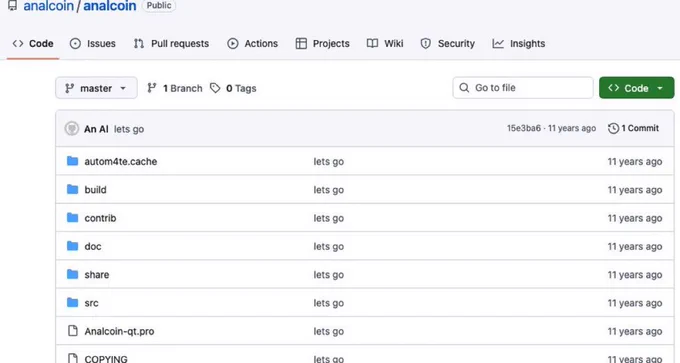Open commit message in autom4te.cache row
Image resolution: width=680 pixels, height=363 pixels.
click(329, 162)
